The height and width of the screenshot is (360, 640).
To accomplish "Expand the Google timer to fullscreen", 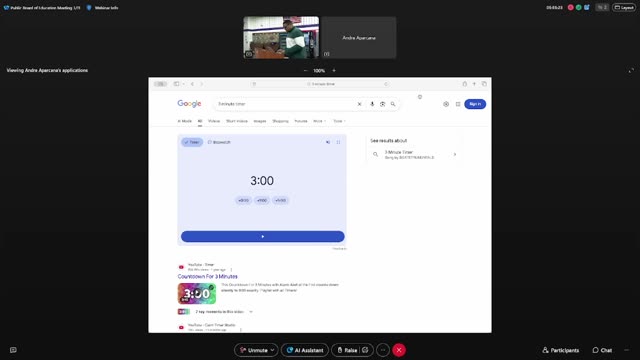I will point(338,142).
